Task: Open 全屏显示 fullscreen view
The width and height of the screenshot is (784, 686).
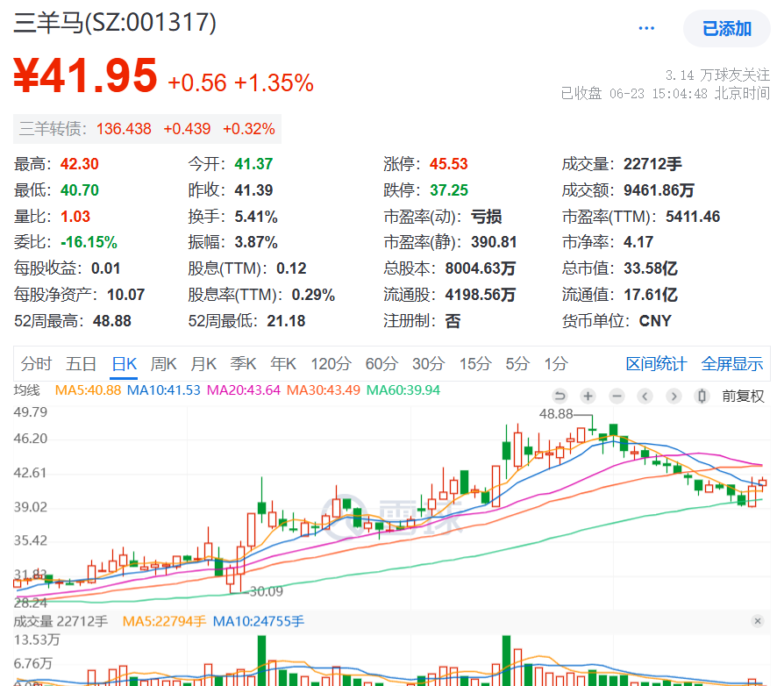Action: click(x=732, y=363)
